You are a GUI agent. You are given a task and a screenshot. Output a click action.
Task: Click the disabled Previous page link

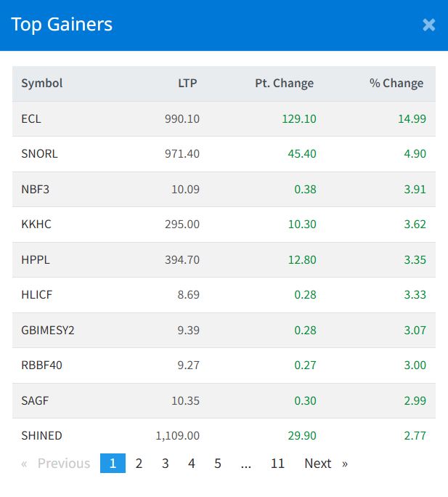tap(56, 463)
